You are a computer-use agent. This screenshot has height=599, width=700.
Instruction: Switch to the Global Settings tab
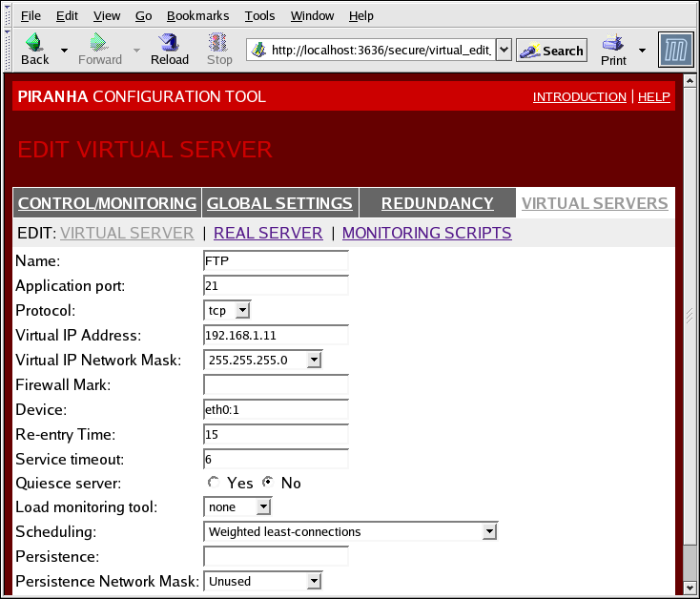pyautogui.click(x=279, y=203)
